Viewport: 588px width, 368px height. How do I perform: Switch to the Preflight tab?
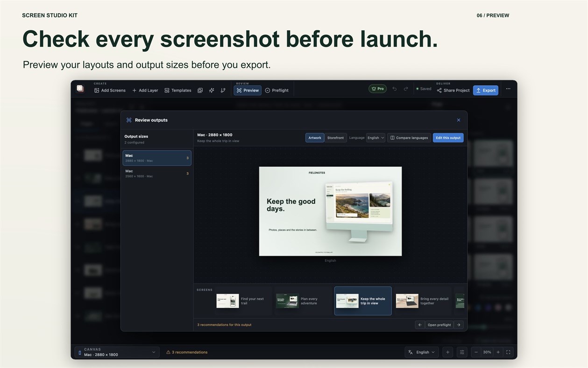tap(277, 90)
